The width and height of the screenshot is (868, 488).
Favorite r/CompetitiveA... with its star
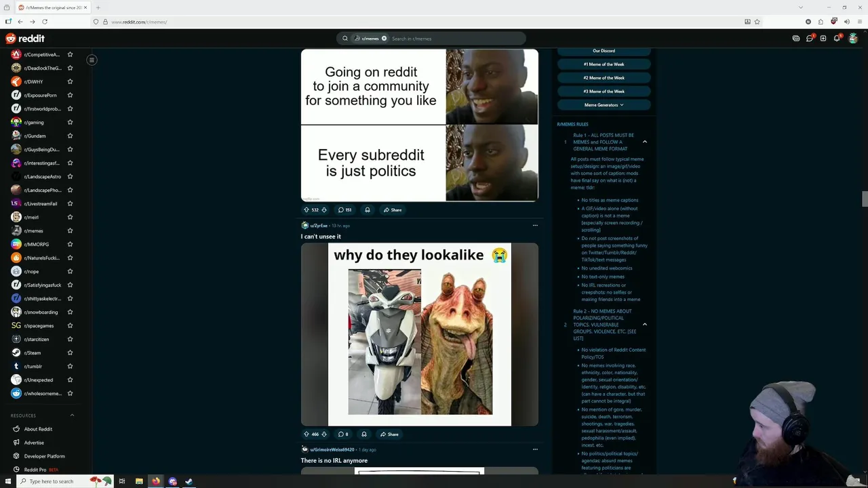tap(70, 55)
